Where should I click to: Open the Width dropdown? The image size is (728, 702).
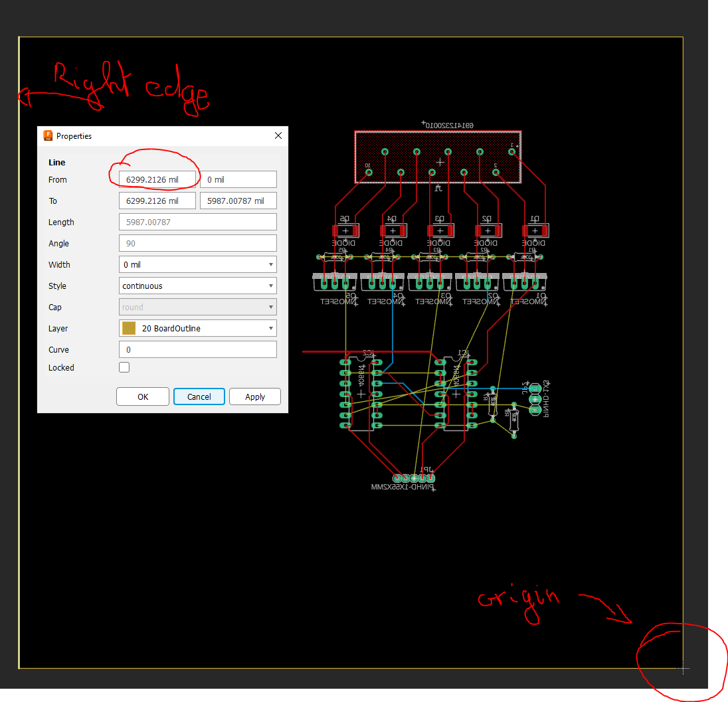(x=272, y=264)
